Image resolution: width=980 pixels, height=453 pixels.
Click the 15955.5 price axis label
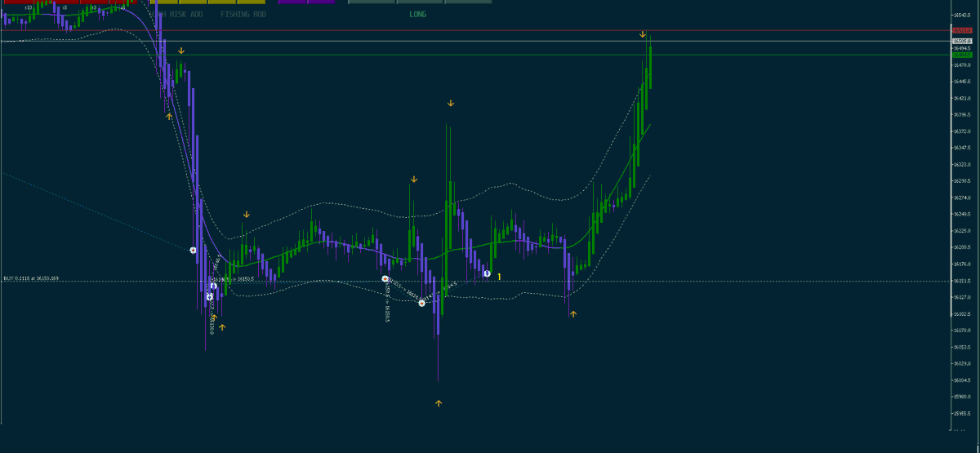[x=961, y=413]
